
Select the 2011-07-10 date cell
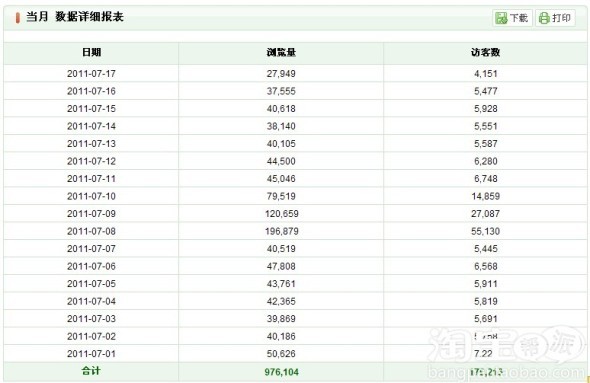click(x=91, y=196)
